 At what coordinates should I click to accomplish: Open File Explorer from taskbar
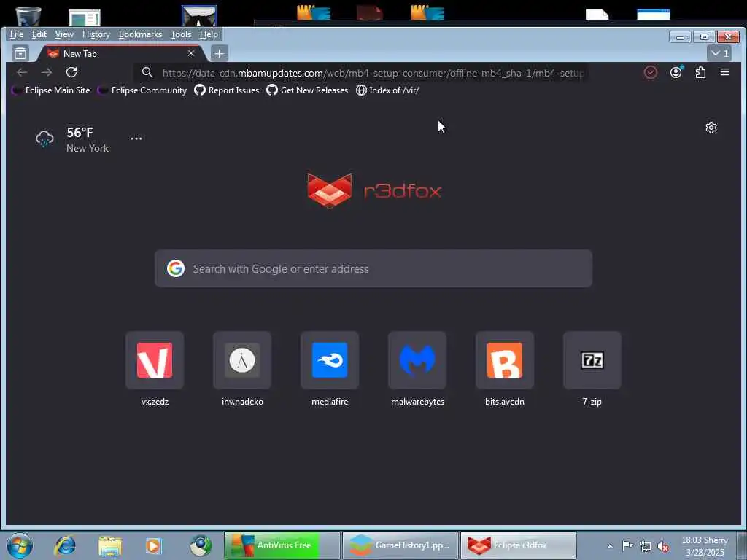point(110,545)
